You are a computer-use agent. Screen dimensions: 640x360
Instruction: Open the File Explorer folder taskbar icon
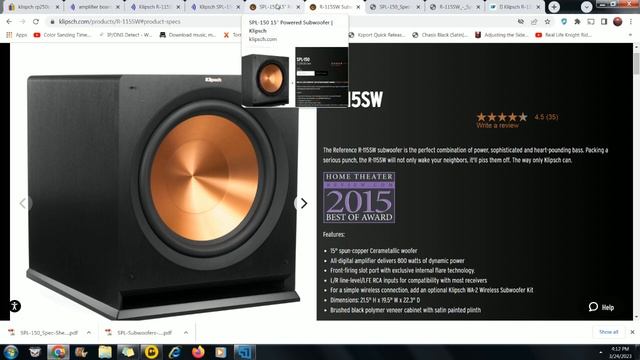[x=105, y=352]
